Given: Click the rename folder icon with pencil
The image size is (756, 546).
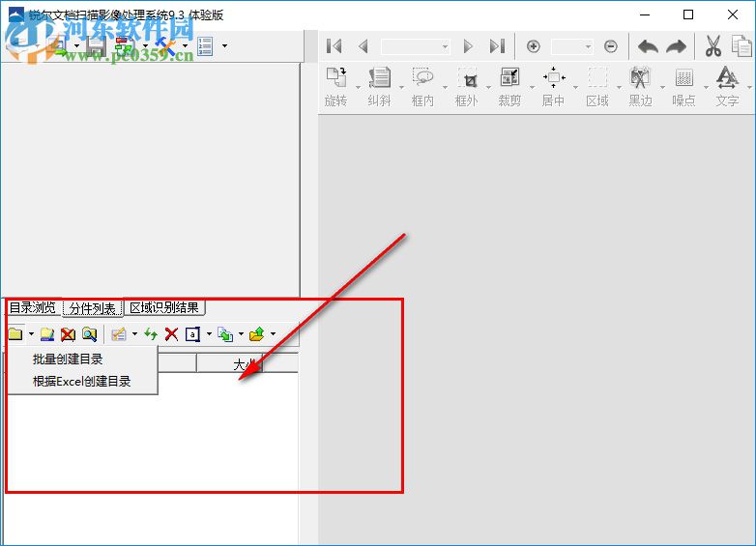Looking at the screenshot, I should (46, 334).
